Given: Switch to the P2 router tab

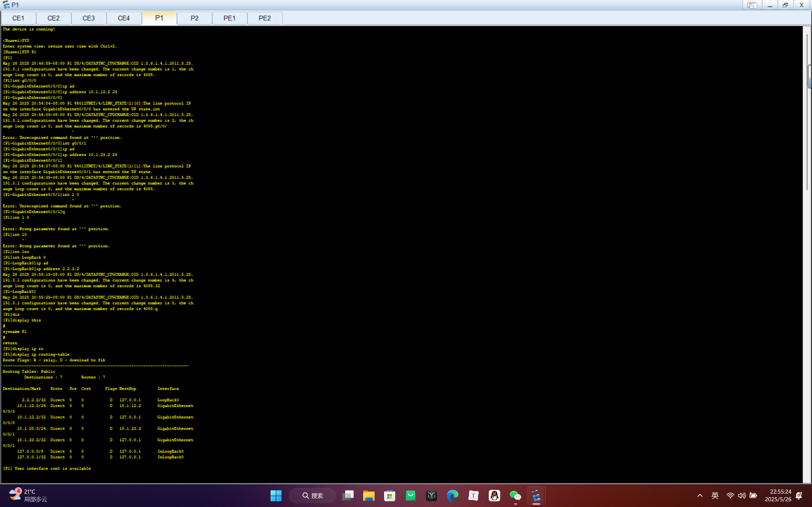Looking at the screenshot, I should click(194, 18).
